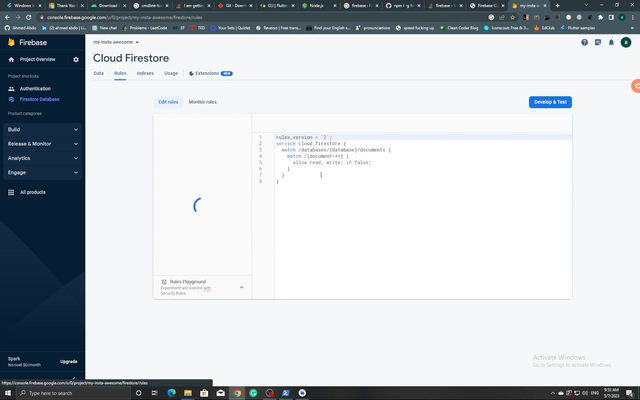Viewport: 640px width, 400px height.
Task: Select Edit rules sub-tab
Action: (x=168, y=102)
